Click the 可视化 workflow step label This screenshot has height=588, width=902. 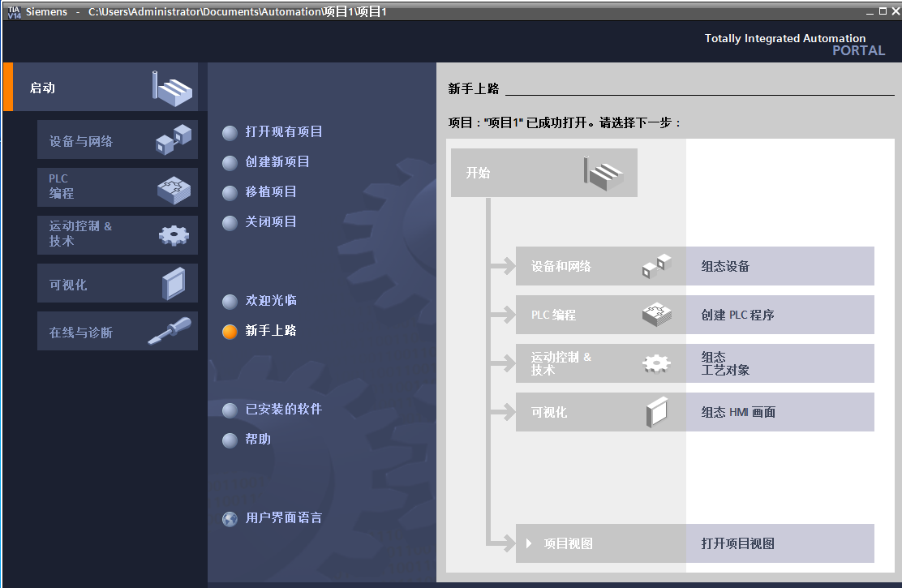tap(549, 412)
